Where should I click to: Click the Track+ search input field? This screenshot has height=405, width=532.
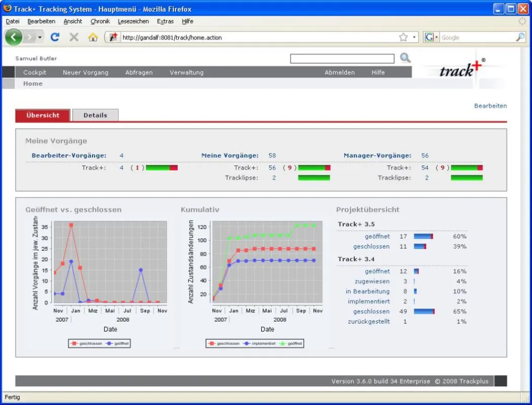click(x=342, y=59)
